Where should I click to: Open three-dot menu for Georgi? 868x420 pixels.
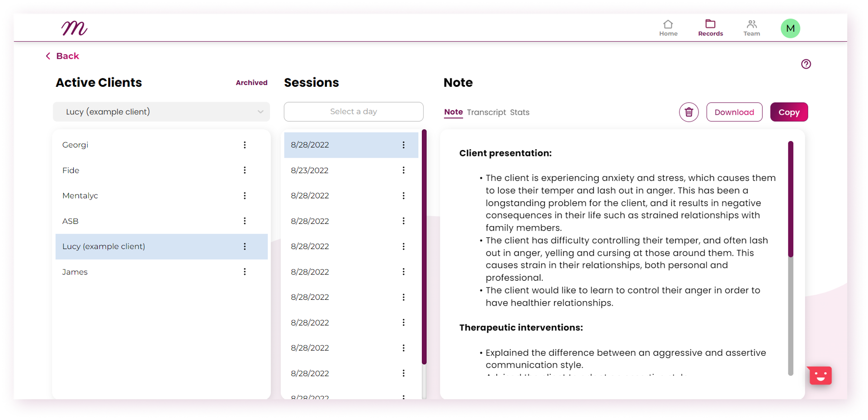[245, 145]
